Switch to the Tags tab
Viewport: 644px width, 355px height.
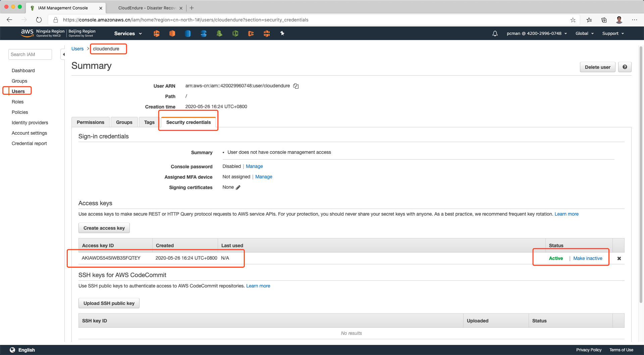pyautogui.click(x=149, y=122)
